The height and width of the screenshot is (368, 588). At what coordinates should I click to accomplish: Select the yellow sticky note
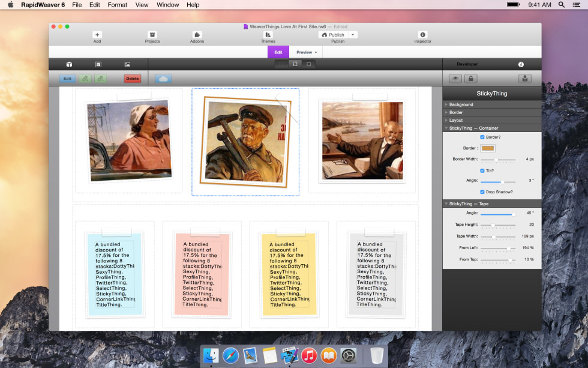point(289,274)
